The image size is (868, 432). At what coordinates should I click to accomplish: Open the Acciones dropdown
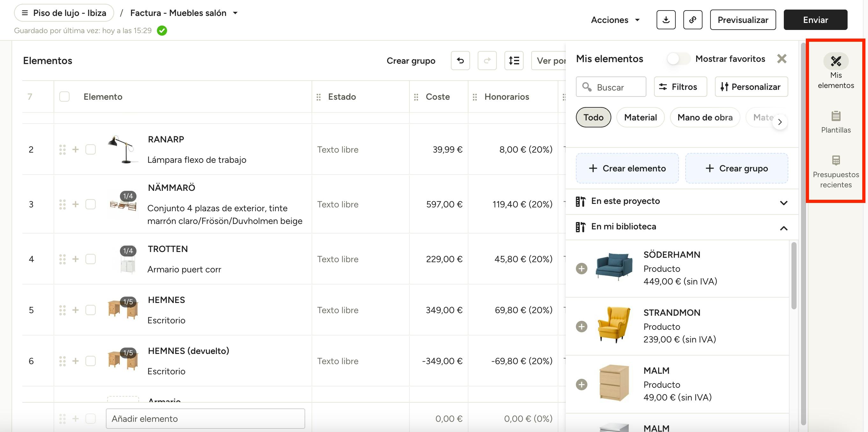(615, 20)
